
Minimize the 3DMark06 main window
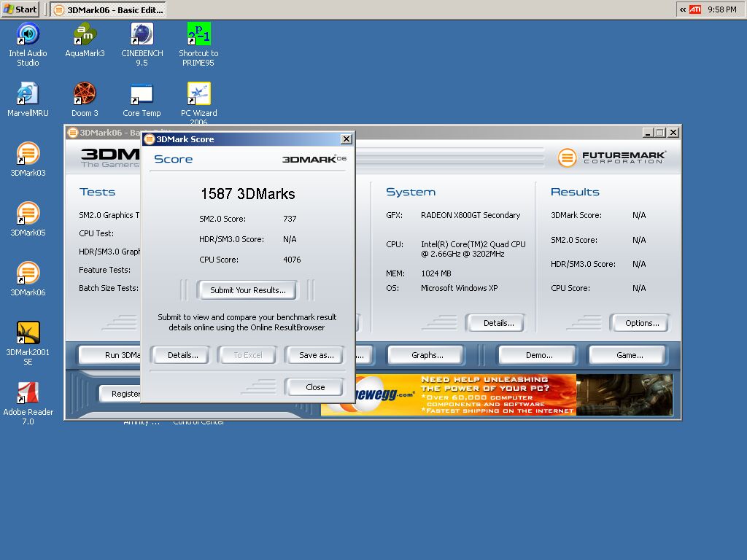[x=648, y=133]
